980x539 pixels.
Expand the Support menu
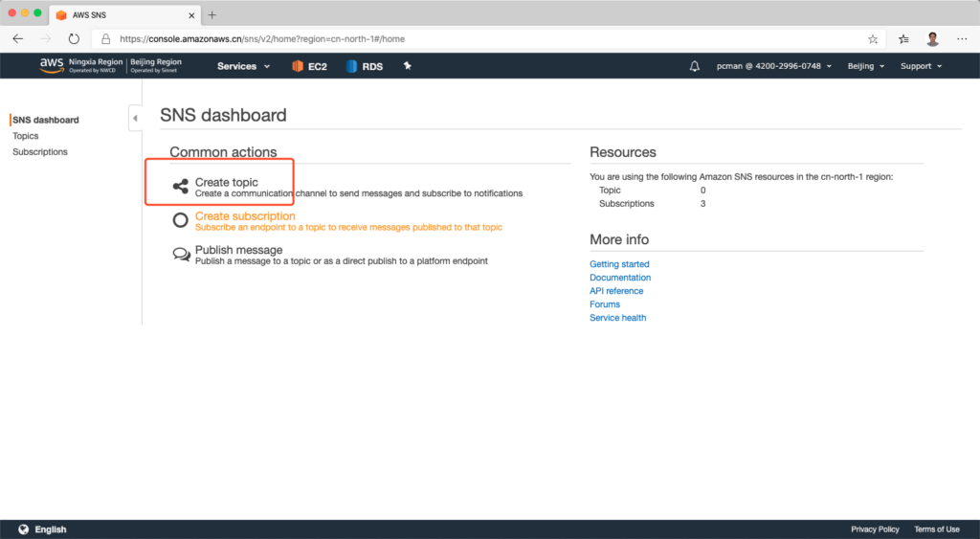(921, 66)
